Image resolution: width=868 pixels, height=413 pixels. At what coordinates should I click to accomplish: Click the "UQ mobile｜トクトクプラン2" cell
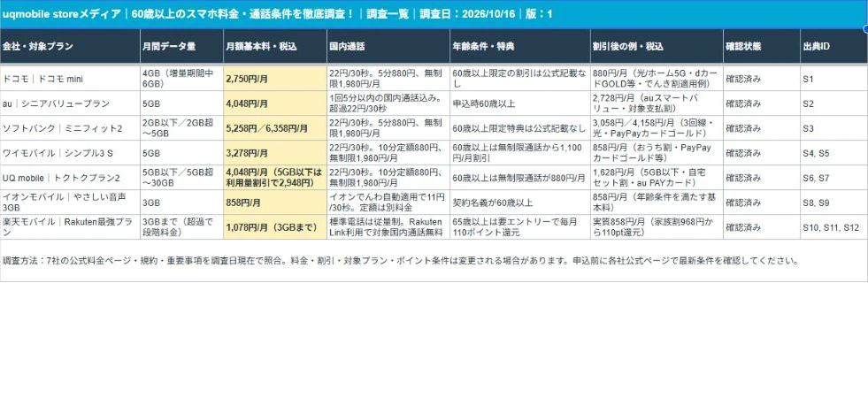70,177
